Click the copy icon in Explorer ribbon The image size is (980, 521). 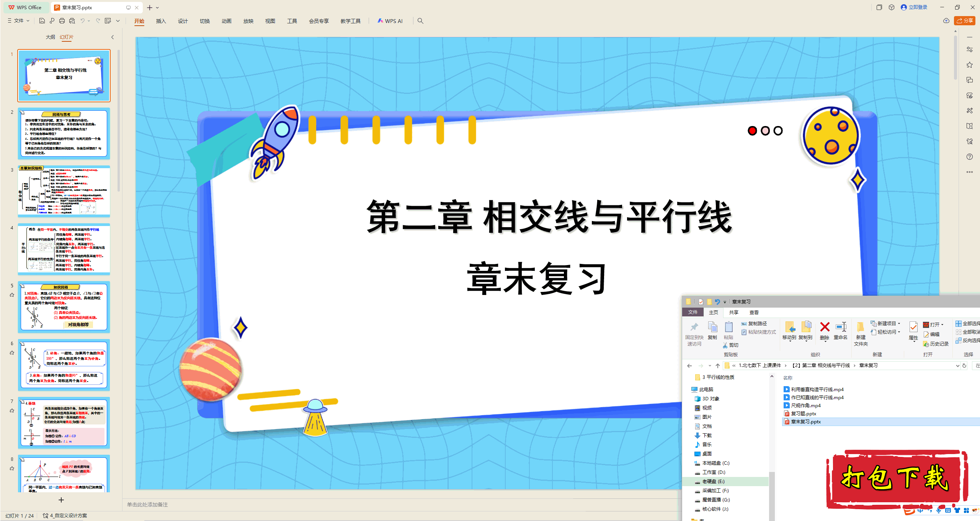coord(712,327)
